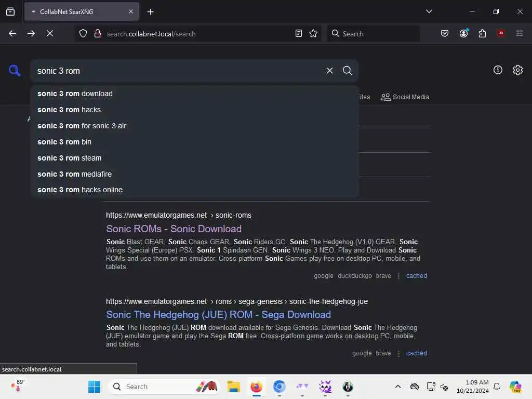Choose suggestion sonic 3 rom steam
The width and height of the screenshot is (532, 399).
(x=194, y=158)
